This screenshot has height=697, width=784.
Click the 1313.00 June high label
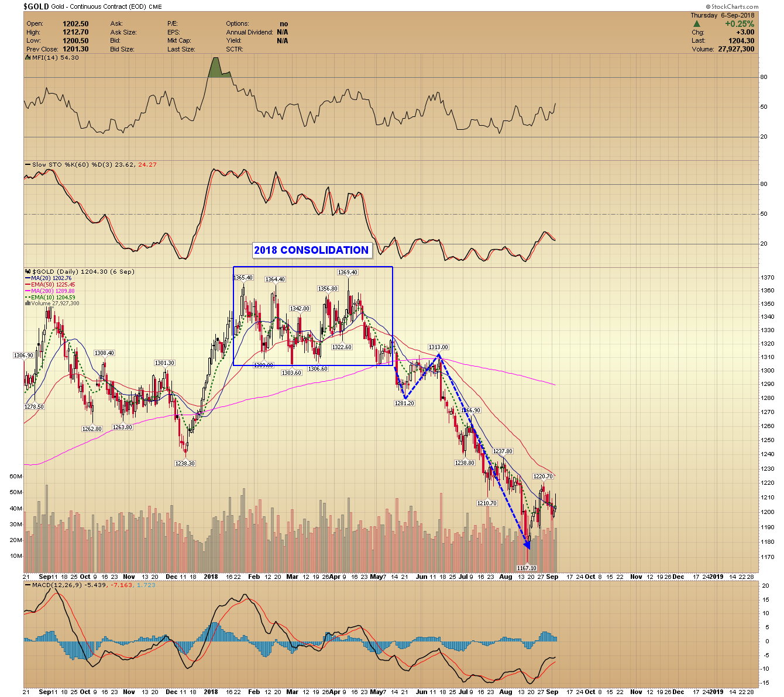coord(438,347)
